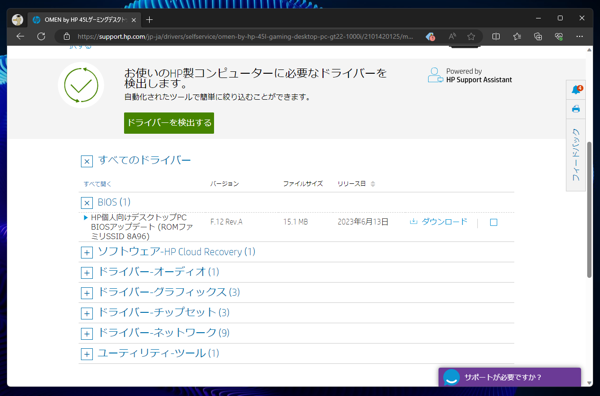
Task: Collapse the BIOS (1) category
Action: click(x=87, y=202)
